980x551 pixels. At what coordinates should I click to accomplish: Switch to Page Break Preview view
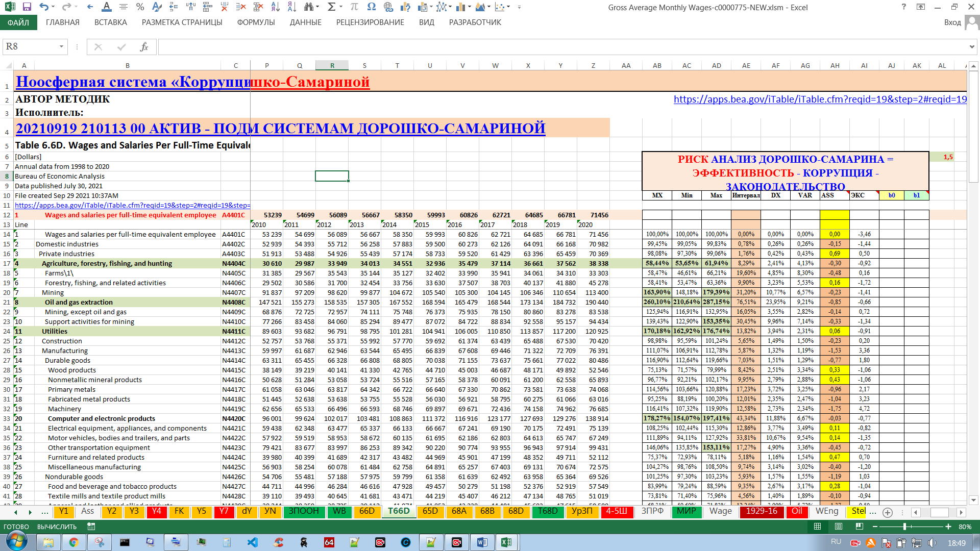click(859, 527)
